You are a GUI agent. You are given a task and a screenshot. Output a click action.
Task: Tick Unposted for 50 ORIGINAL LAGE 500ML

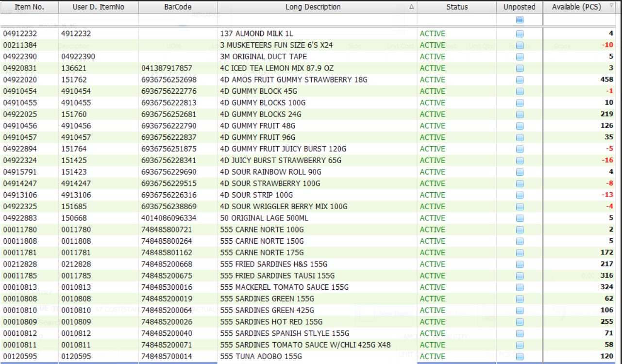tap(520, 218)
